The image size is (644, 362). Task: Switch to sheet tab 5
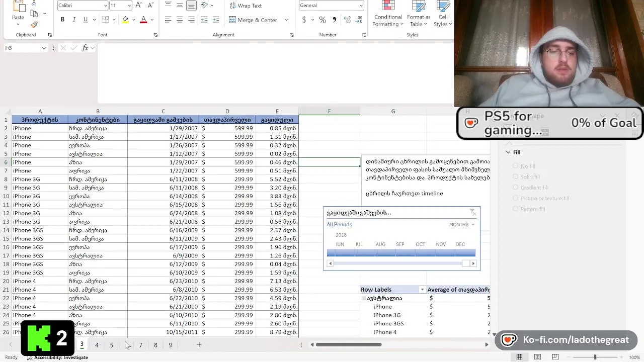112,345
